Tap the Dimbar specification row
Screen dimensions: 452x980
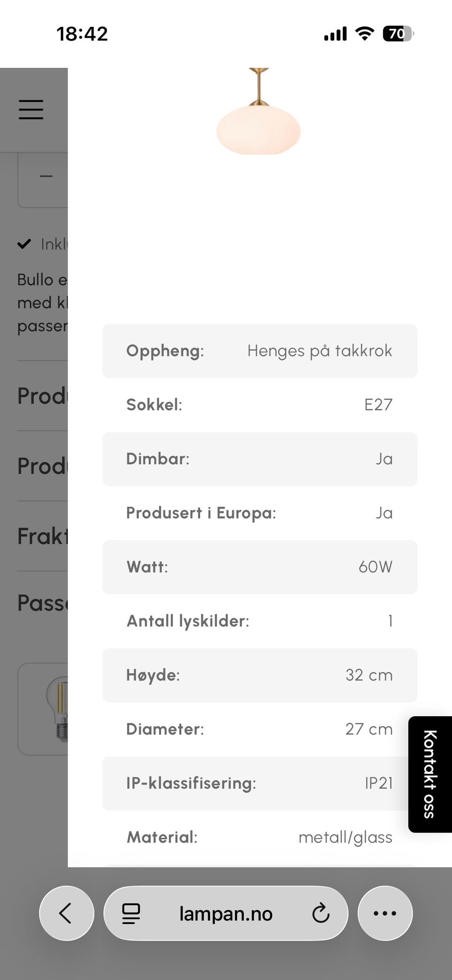pos(259,459)
